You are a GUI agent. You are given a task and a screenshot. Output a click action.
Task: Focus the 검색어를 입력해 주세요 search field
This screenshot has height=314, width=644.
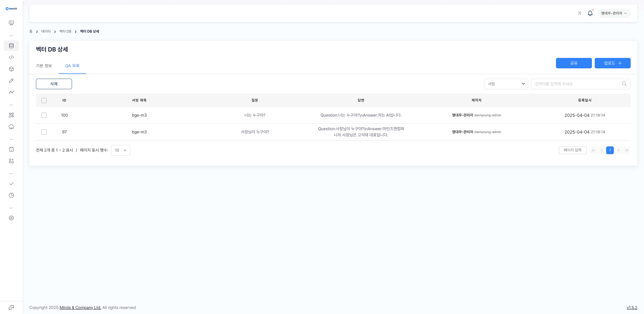tap(575, 84)
